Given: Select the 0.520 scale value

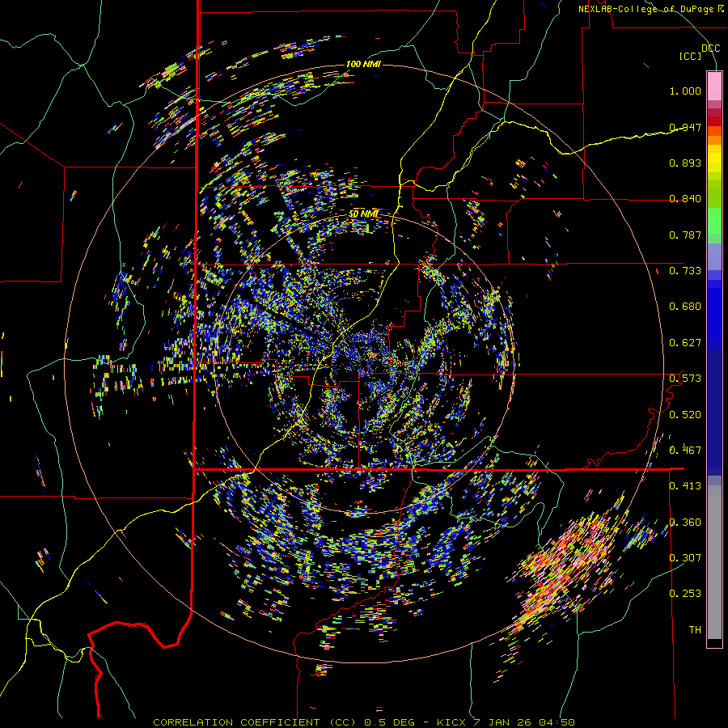Looking at the screenshot, I should pyautogui.click(x=685, y=415).
